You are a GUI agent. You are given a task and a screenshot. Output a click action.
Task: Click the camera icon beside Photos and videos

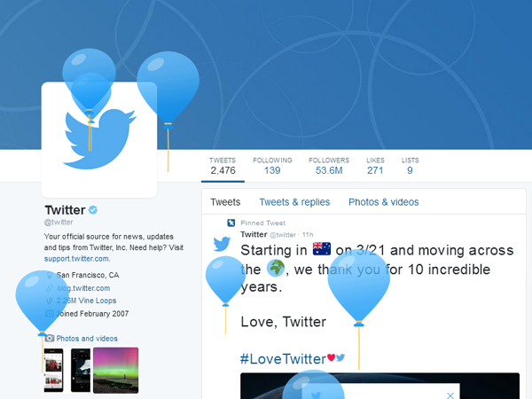click(x=50, y=339)
